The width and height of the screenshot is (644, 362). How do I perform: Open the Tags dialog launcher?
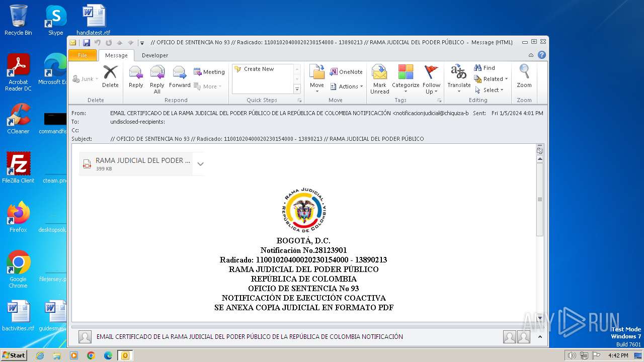coord(439,101)
